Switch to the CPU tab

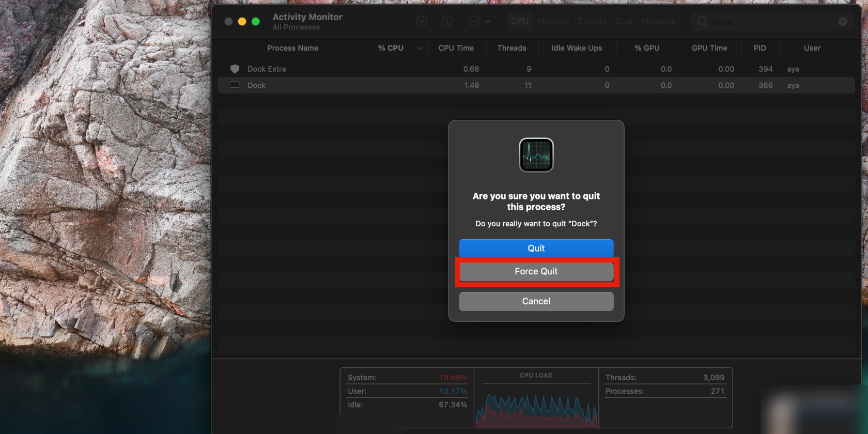[520, 21]
